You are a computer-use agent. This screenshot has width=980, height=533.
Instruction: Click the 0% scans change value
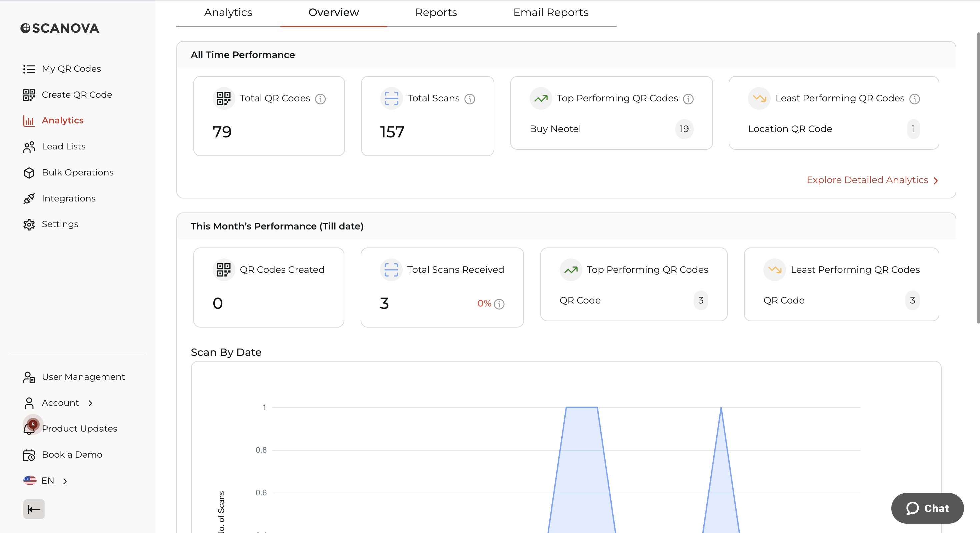point(484,304)
